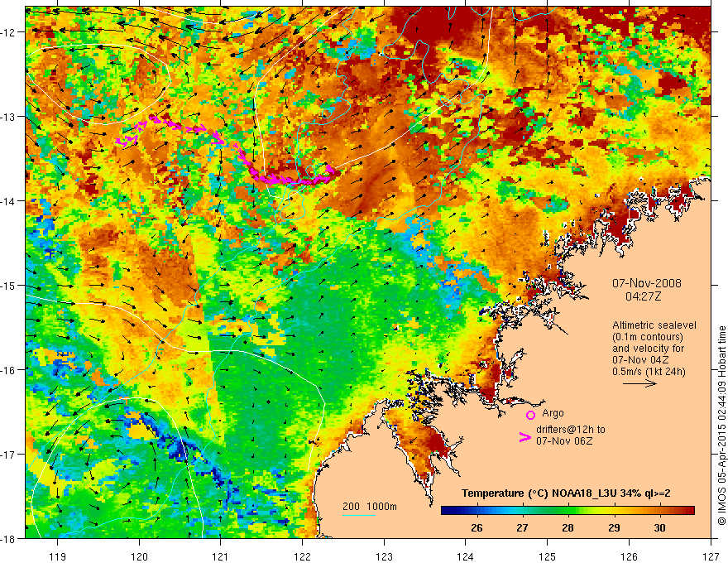Click longitude axis label 119
Viewport: 728px width, 563px height.
(x=58, y=556)
